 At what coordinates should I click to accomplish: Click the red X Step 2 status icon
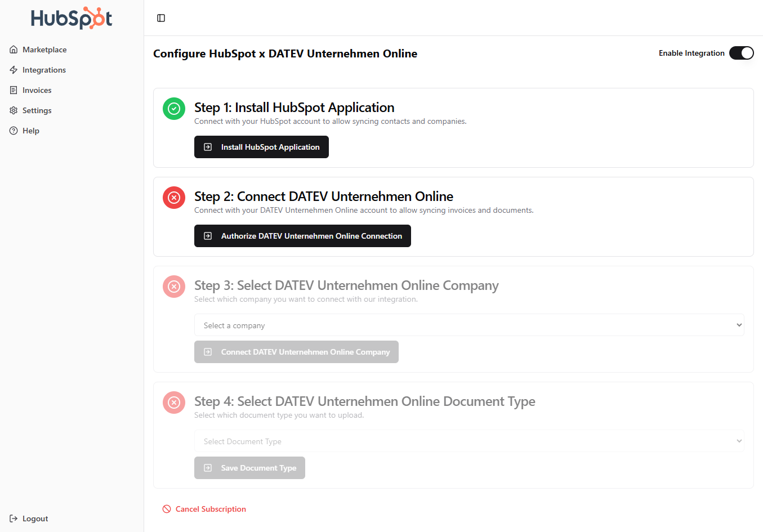coord(174,198)
